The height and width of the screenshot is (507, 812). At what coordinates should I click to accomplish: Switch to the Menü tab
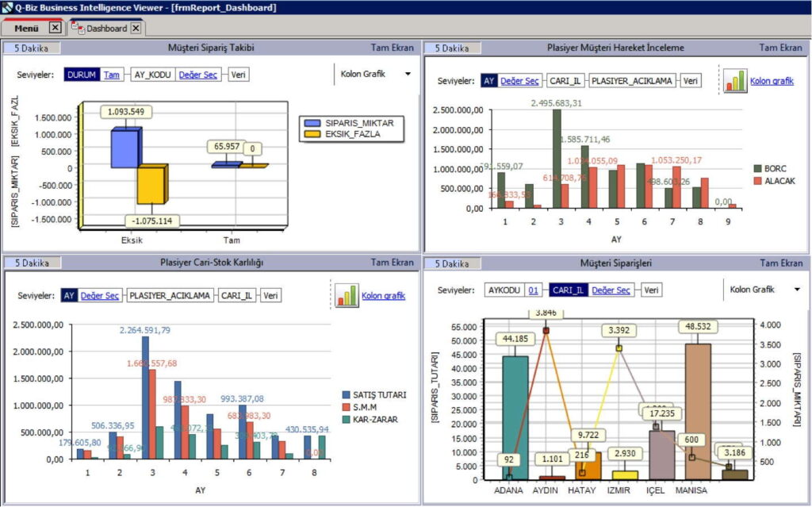27,29
